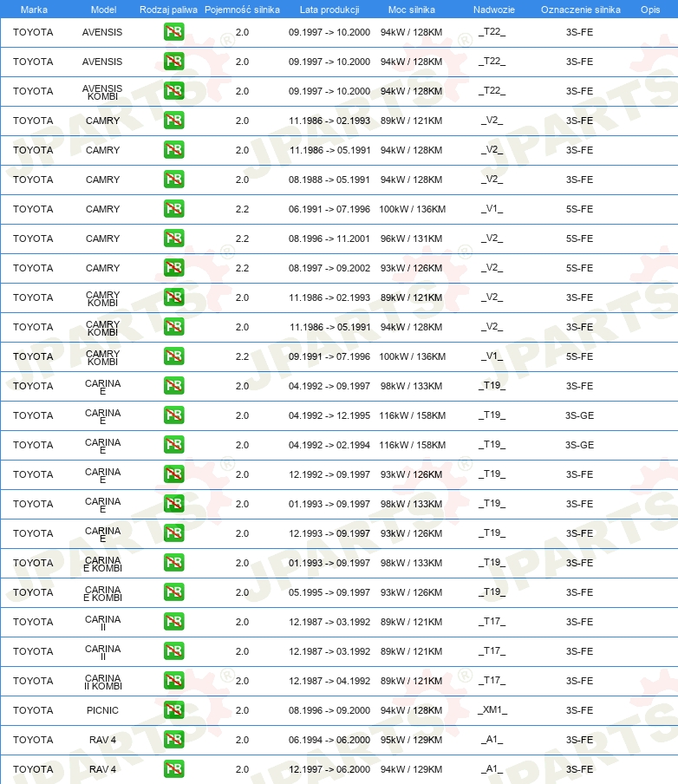Select CARINA II KOMBI model cell
Image resolution: width=678 pixels, height=784 pixels.
tap(102, 682)
